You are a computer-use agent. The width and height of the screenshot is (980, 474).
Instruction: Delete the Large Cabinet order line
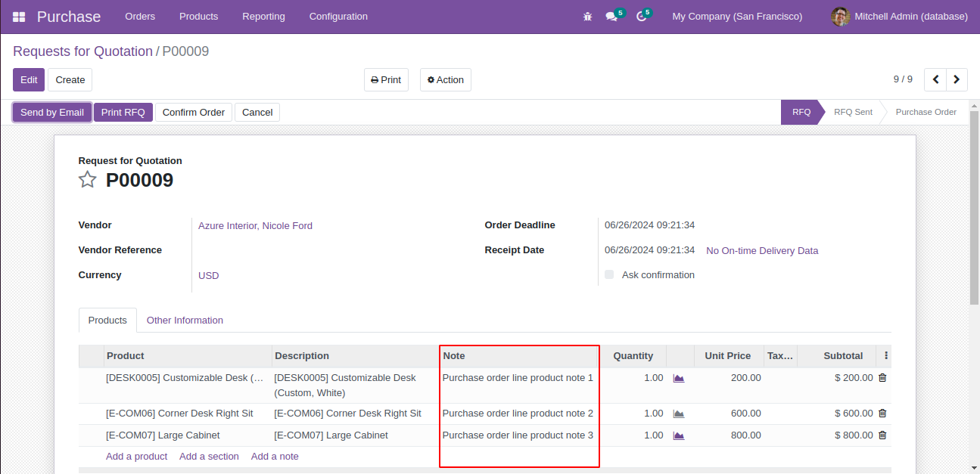tap(882, 435)
